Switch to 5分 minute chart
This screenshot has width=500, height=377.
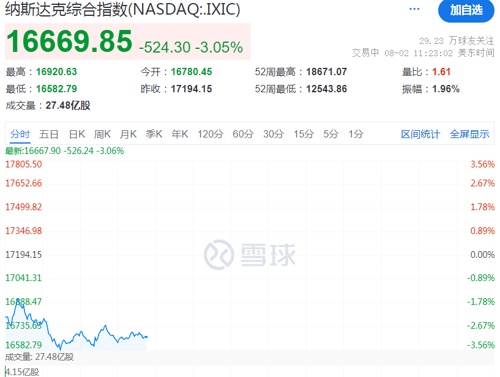click(x=331, y=134)
